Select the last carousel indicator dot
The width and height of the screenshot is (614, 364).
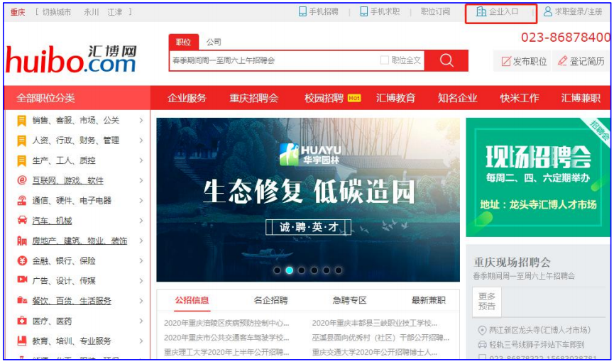[339, 270]
